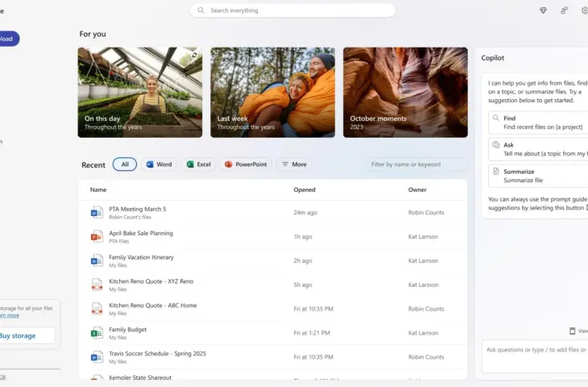The image size is (588, 387).
Task: Select the Ask Tell me about suggestion
Action: tap(538, 149)
